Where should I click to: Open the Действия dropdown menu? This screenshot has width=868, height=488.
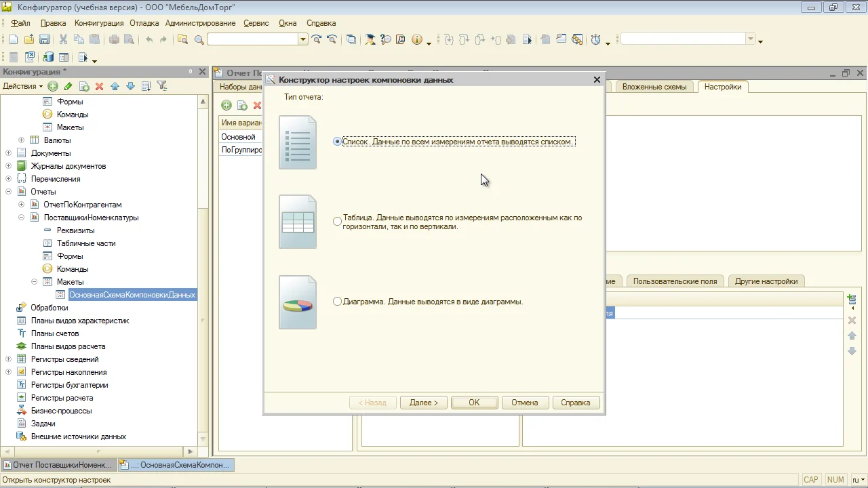pyautogui.click(x=22, y=86)
